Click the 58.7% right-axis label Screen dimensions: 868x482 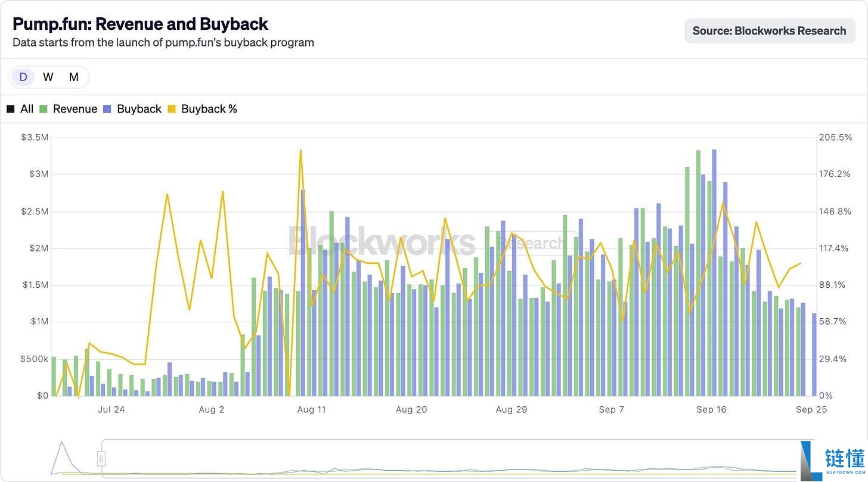point(833,322)
